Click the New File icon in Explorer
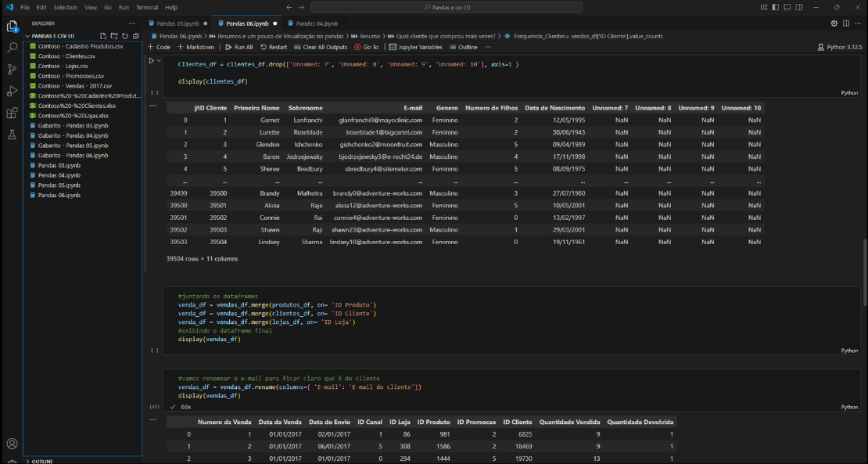Screen dimensions: 868x464 point(103,36)
